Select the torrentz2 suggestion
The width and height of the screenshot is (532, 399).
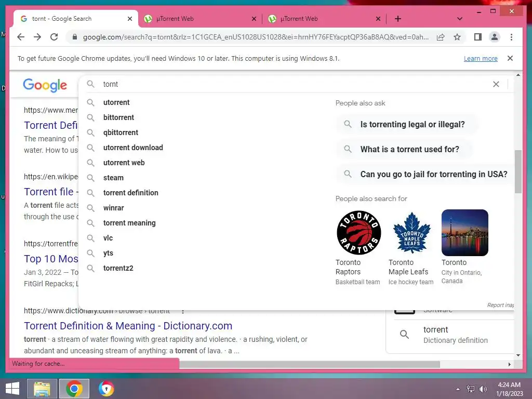[118, 268]
